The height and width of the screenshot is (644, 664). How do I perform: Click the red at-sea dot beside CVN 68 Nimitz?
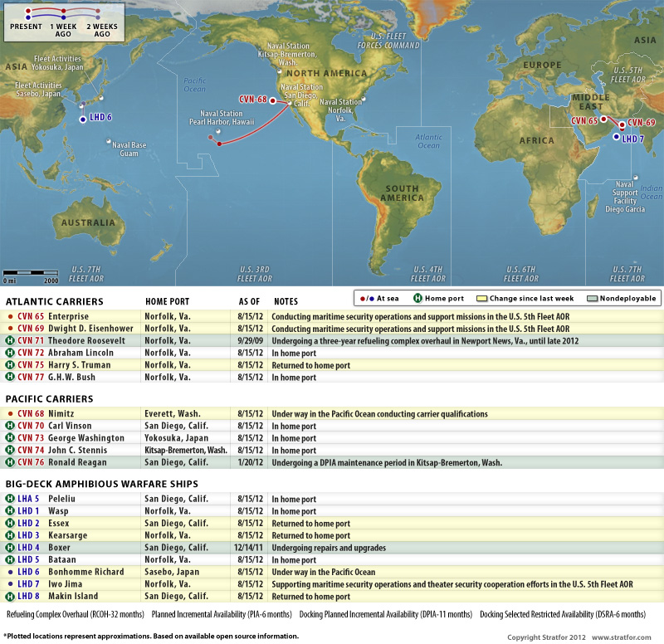[x=11, y=413]
